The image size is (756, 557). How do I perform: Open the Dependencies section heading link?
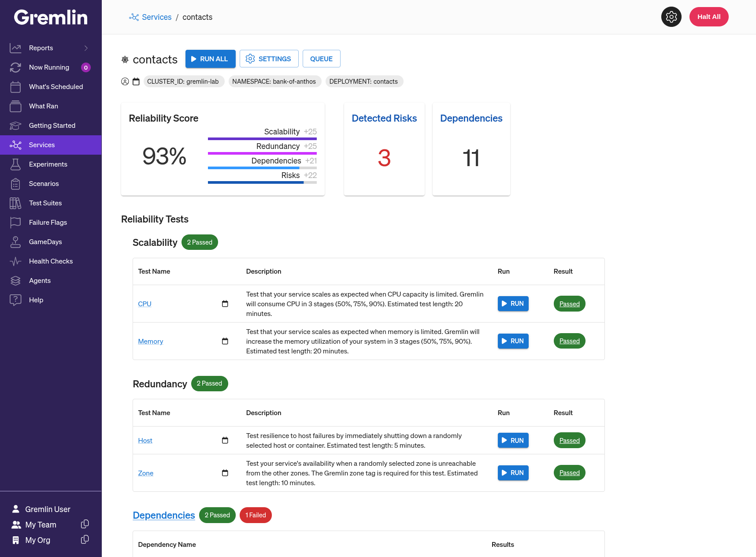pyautogui.click(x=164, y=515)
